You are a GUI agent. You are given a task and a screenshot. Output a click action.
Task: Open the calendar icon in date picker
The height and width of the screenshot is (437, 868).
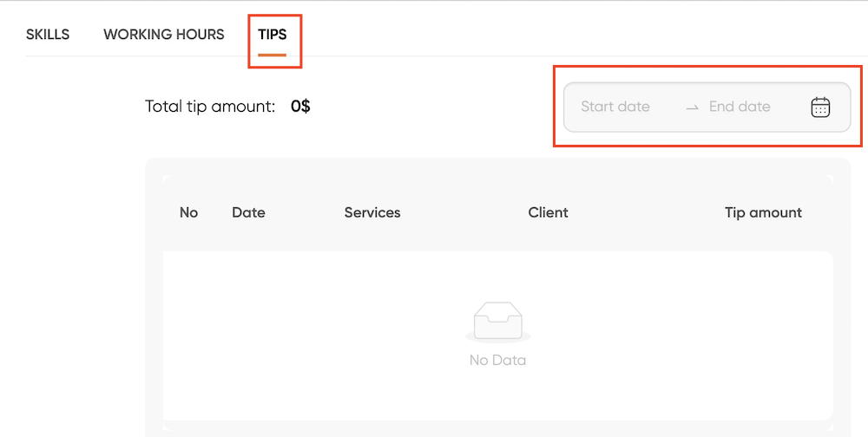coord(820,107)
